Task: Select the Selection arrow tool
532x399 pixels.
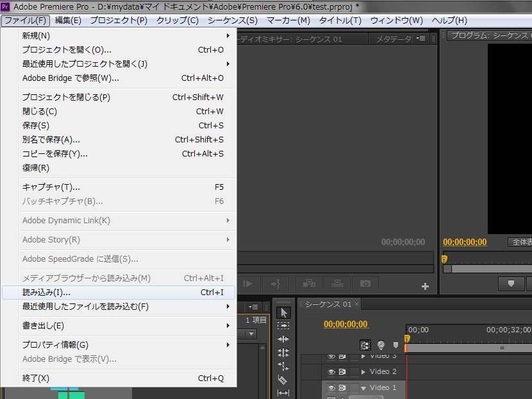Action: [x=283, y=313]
